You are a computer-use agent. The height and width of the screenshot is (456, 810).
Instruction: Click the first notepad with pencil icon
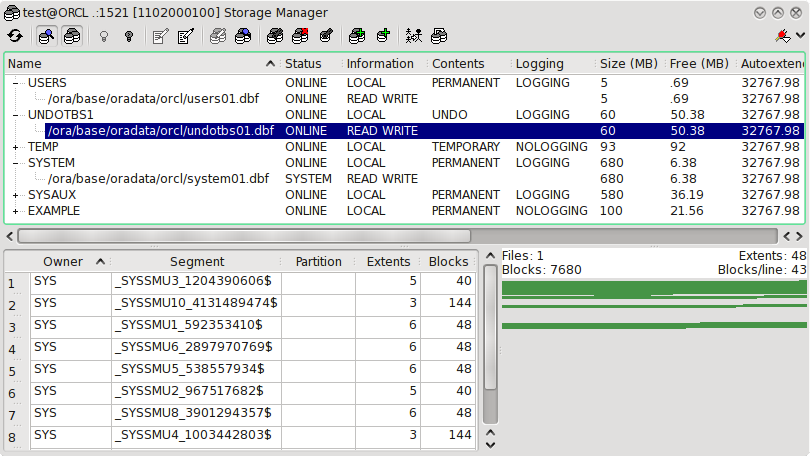coord(160,36)
